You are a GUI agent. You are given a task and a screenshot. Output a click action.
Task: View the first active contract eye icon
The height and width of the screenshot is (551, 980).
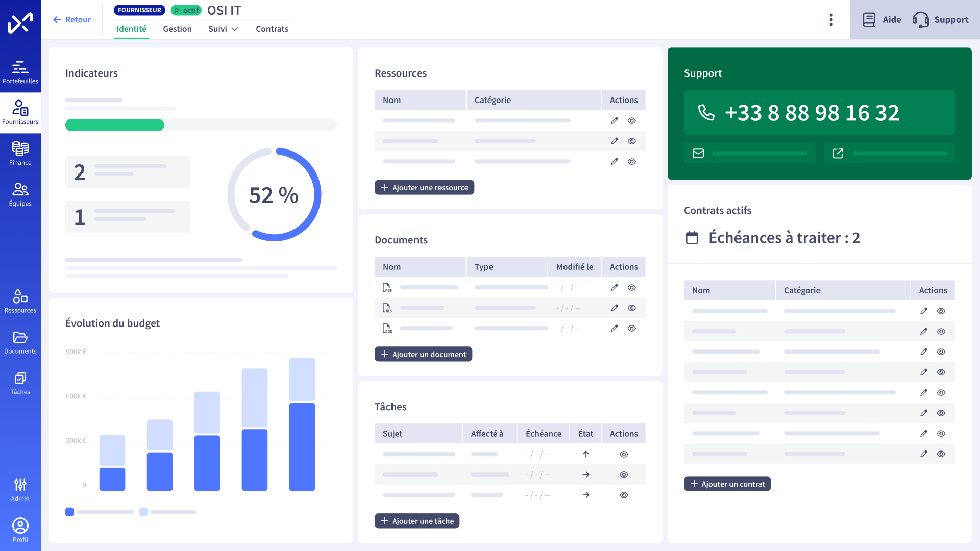click(941, 311)
